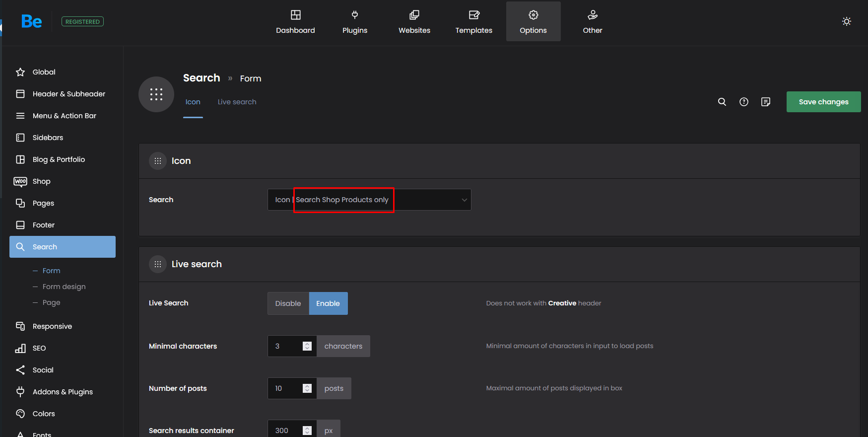Image resolution: width=868 pixels, height=437 pixels.
Task: Click the large round grid icon
Action: (156, 94)
